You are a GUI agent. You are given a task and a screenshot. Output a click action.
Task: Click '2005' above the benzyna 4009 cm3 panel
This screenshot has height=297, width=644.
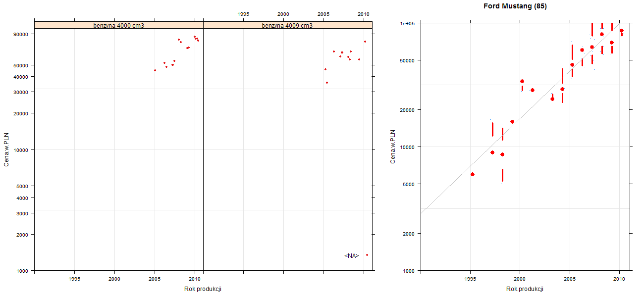click(x=323, y=14)
